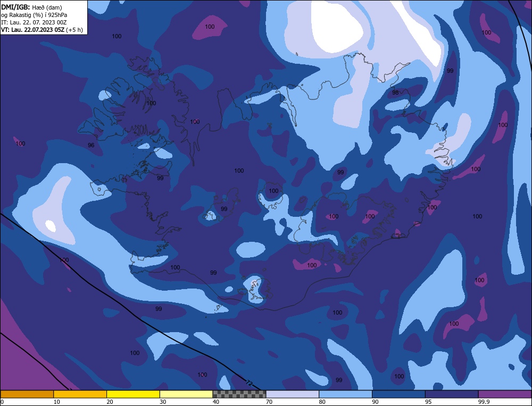Choose the medium blue 90–95 legend swatch
Screen dimensions: 532x406
coord(398,394)
